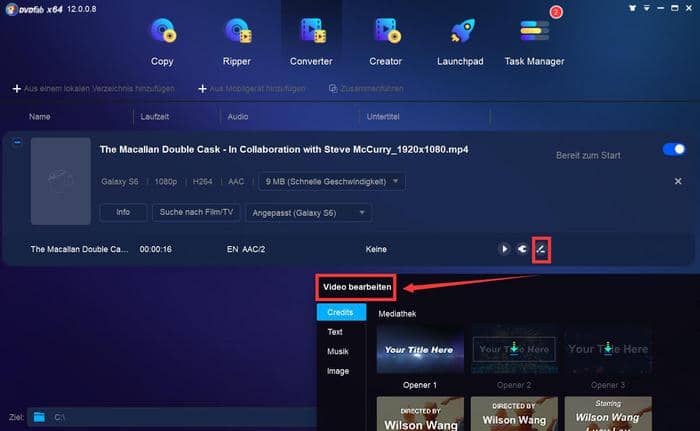
Task: Open the Ripper module
Action: [x=237, y=42]
